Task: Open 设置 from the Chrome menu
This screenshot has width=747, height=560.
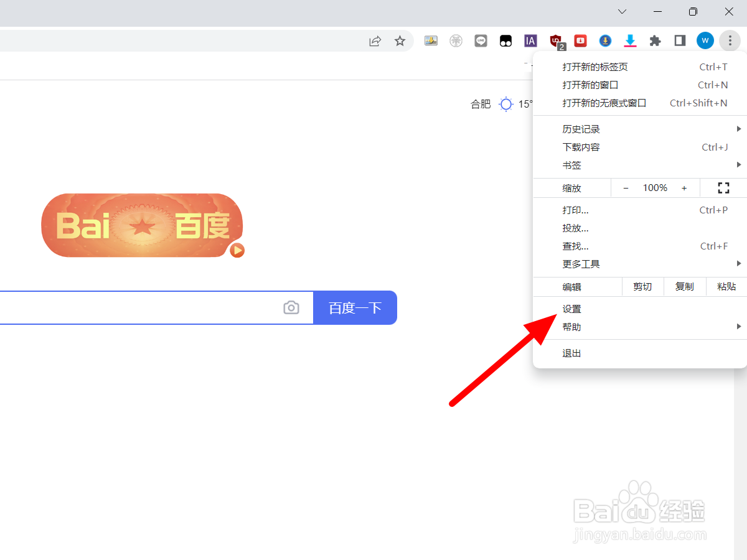Action: click(x=640, y=309)
